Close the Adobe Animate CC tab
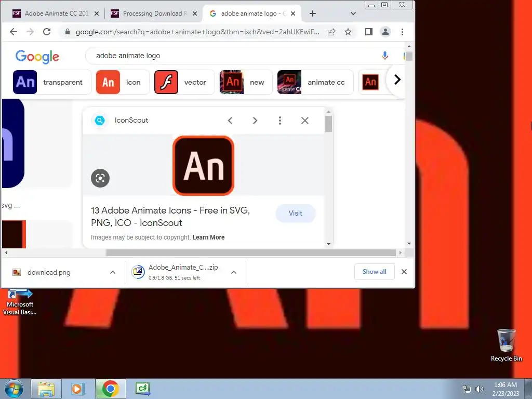Image resolution: width=532 pixels, height=399 pixels. 97,14
